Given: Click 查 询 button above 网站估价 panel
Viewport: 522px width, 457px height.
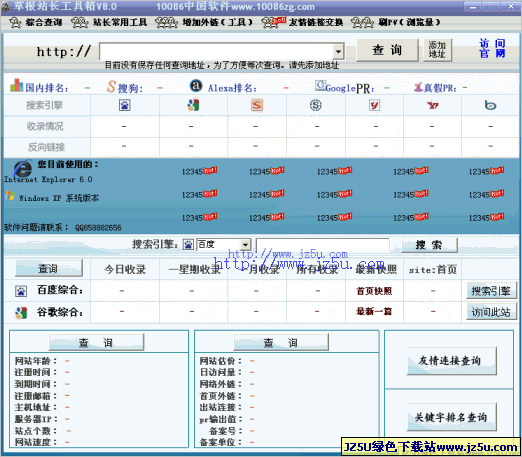Looking at the screenshot, I should tap(281, 342).
